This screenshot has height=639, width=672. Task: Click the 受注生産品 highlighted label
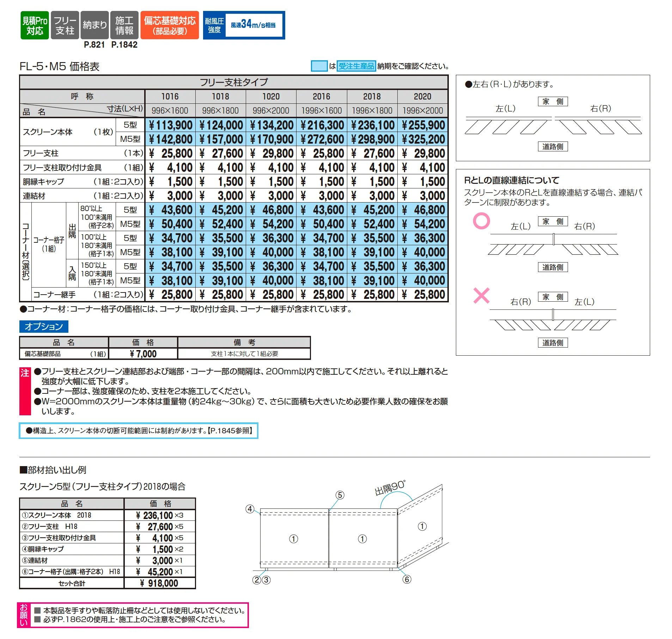(356, 66)
